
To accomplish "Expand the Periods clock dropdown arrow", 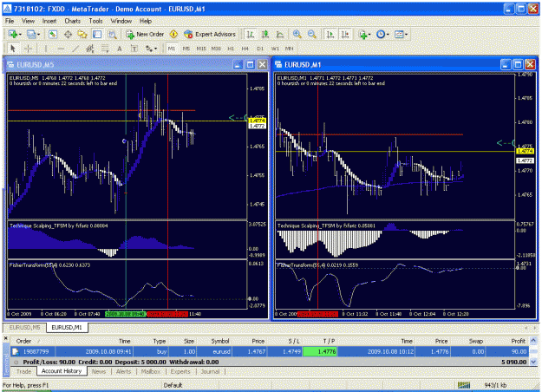I will 388,34.
